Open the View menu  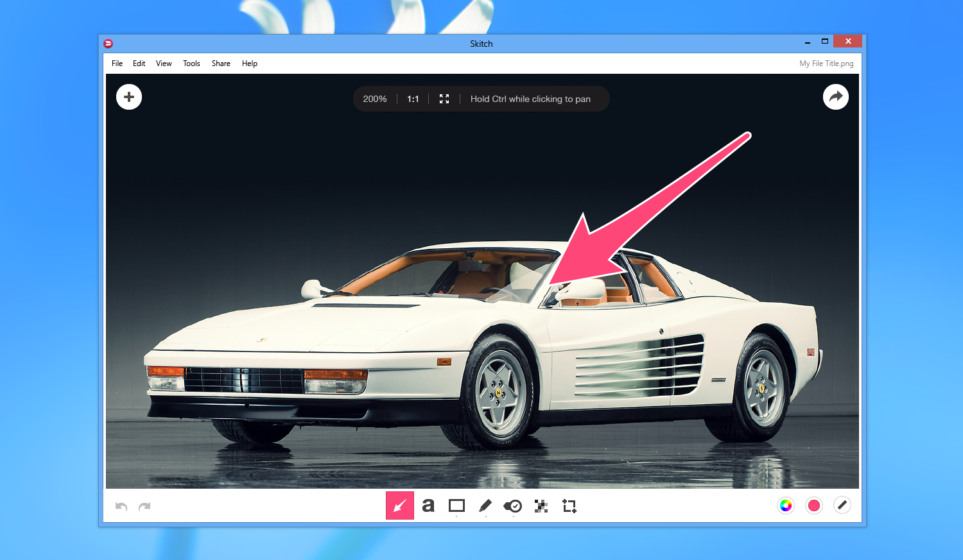(x=164, y=64)
